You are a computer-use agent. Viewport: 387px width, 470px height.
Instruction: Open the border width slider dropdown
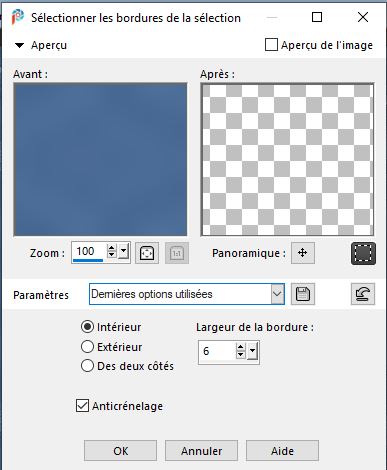pyautogui.click(x=252, y=351)
